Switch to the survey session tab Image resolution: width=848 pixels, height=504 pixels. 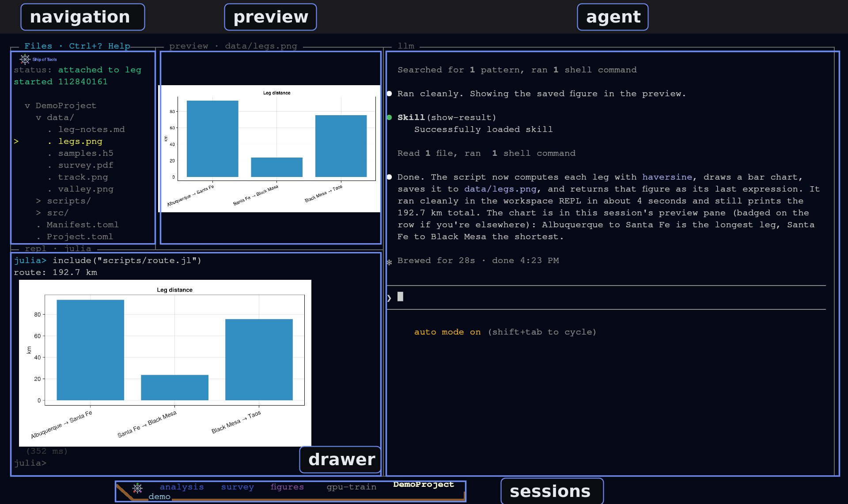238,487
